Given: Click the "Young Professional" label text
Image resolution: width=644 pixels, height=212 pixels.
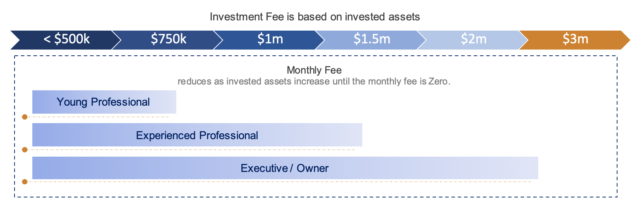Looking at the screenshot, I should tap(103, 102).
